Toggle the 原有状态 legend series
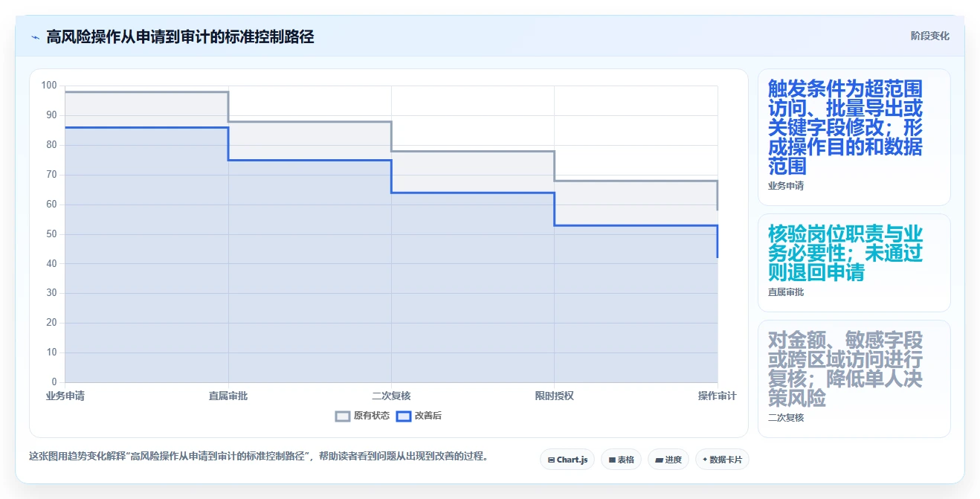The height and width of the screenshot is (499, 980). [362, 416]
